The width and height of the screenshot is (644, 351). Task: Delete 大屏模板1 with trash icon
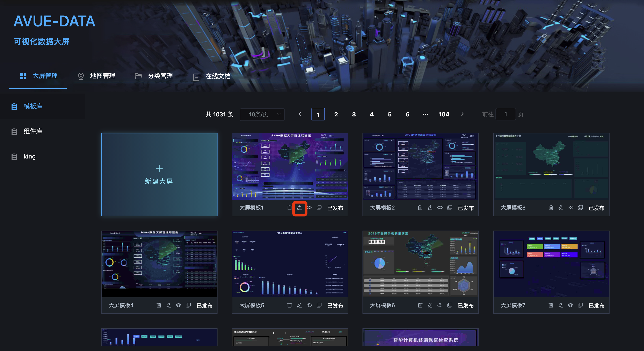289,208
